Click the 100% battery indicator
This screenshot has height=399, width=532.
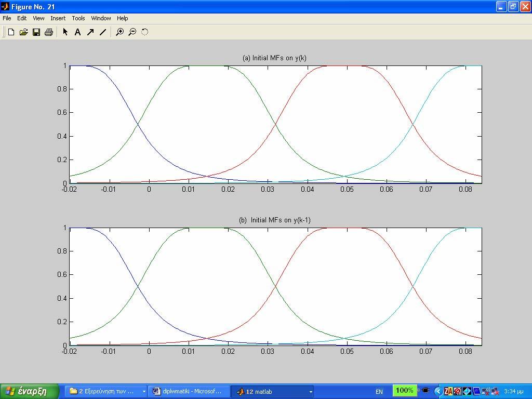pos(404,391)
